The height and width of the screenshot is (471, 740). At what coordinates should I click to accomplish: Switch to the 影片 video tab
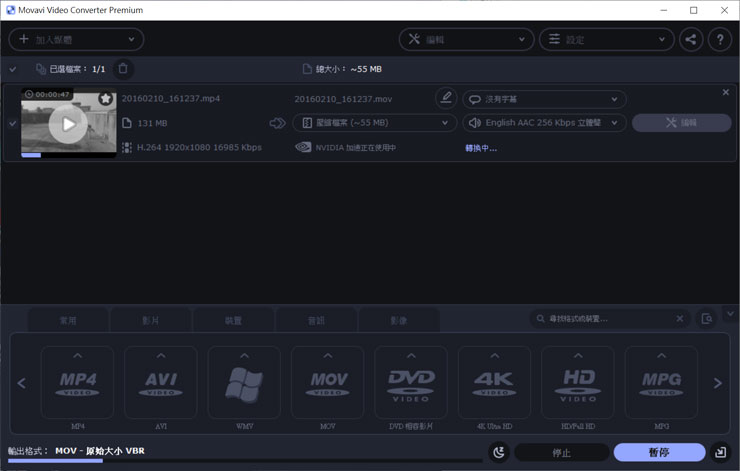click(151, 320)
